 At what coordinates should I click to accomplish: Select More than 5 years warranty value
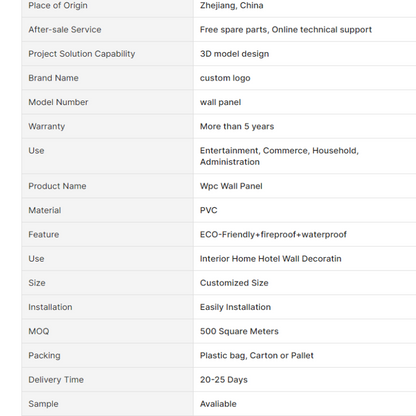point(237,126)
